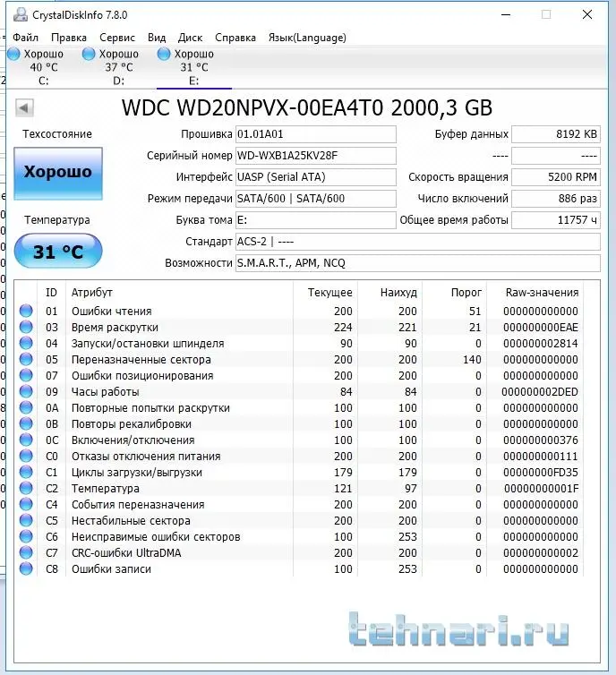
Task: Click the CrystalDiskInfo app icon in title bar
Action: point(21,15)
